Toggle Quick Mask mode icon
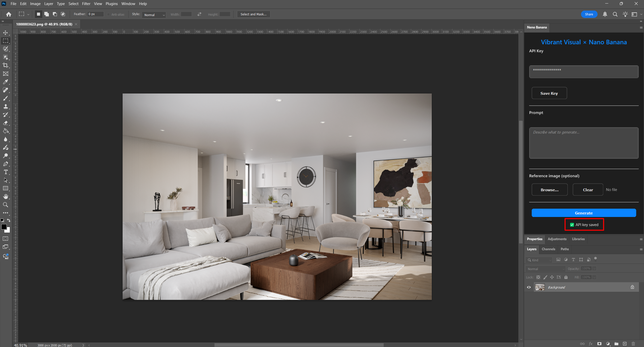This screenshot has width=644, height=347. (x=6, y=238)
